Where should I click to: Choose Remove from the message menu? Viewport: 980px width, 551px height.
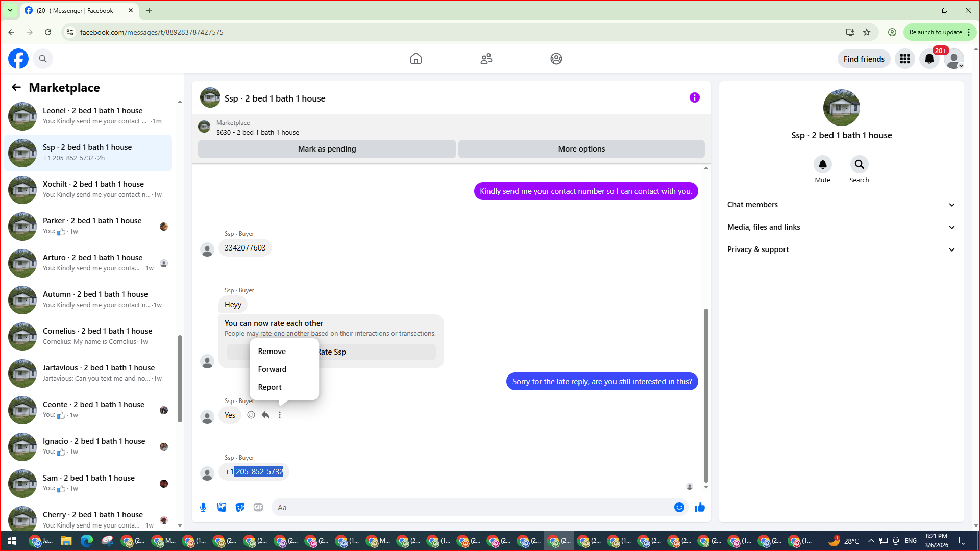pos(272,352)
